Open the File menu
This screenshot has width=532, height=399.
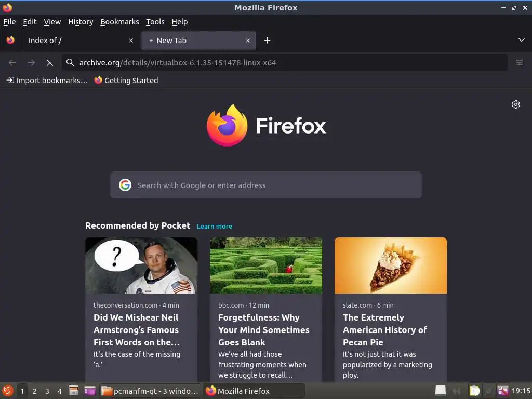9,22
